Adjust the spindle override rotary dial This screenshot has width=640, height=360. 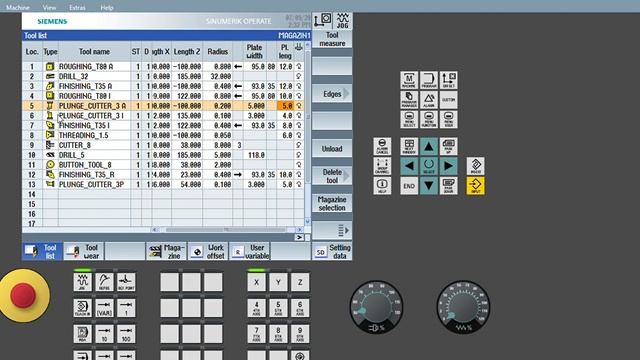[x=376, y=307]
